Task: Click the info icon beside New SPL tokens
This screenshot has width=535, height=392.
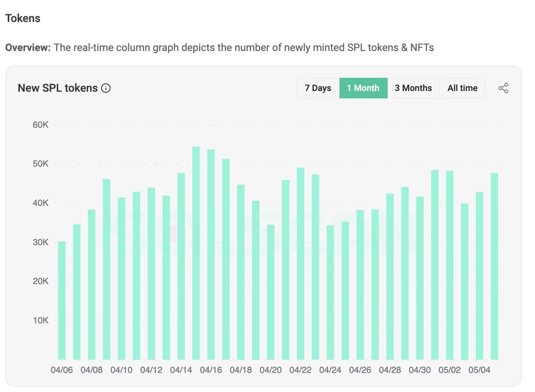Action: pos(106,88)
